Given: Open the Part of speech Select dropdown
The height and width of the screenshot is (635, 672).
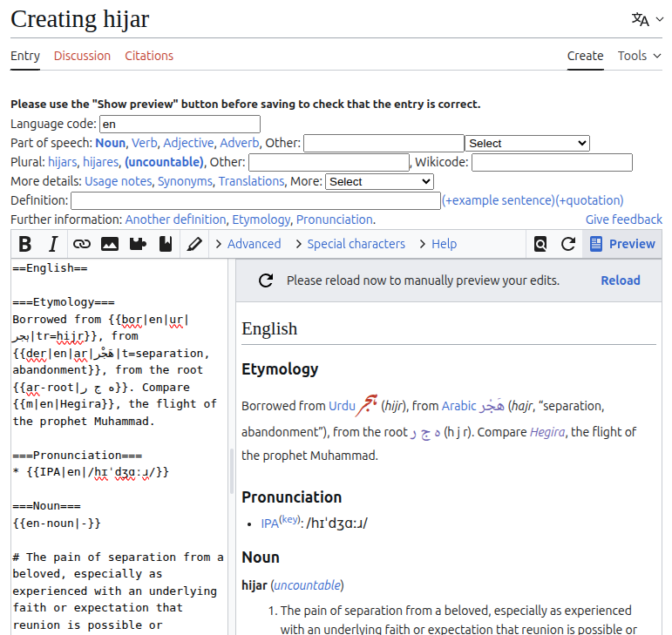Looking at the screenshot, I should click(527, 144).
